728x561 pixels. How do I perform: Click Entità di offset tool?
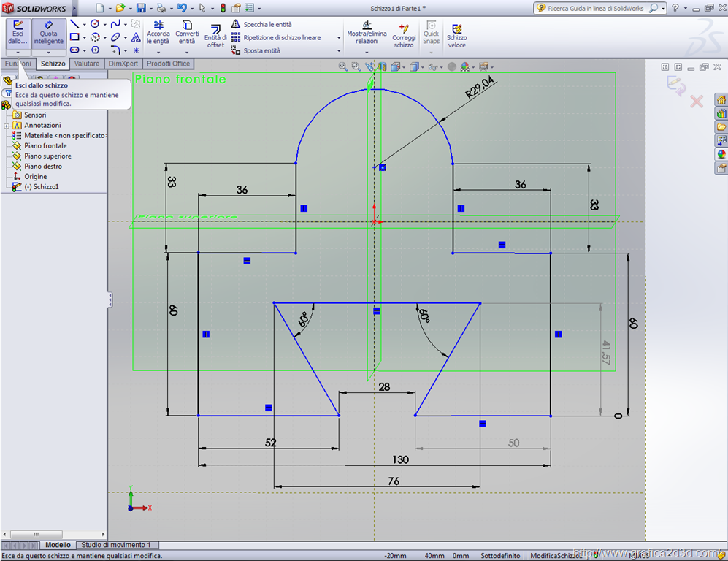coord(215,37)
